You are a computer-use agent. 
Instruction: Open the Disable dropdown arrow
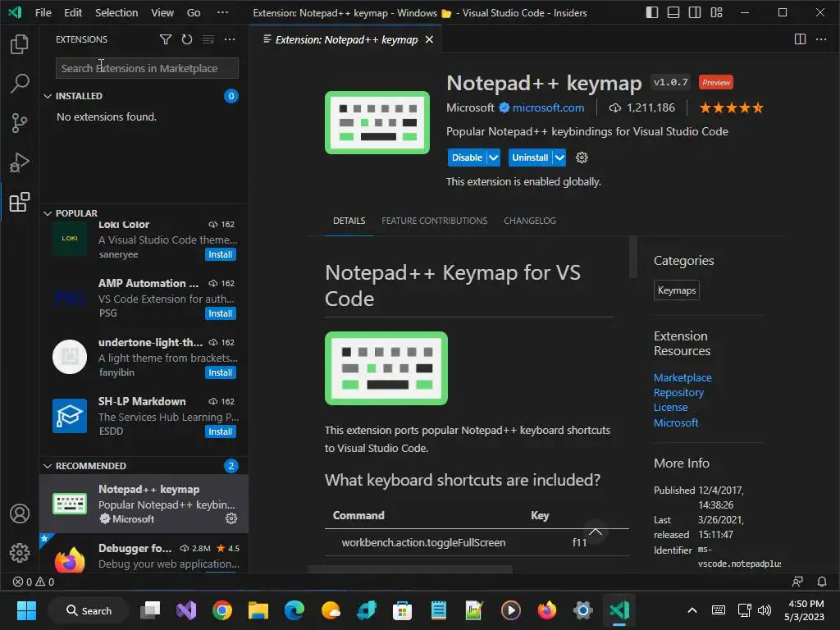click(493, 157)
